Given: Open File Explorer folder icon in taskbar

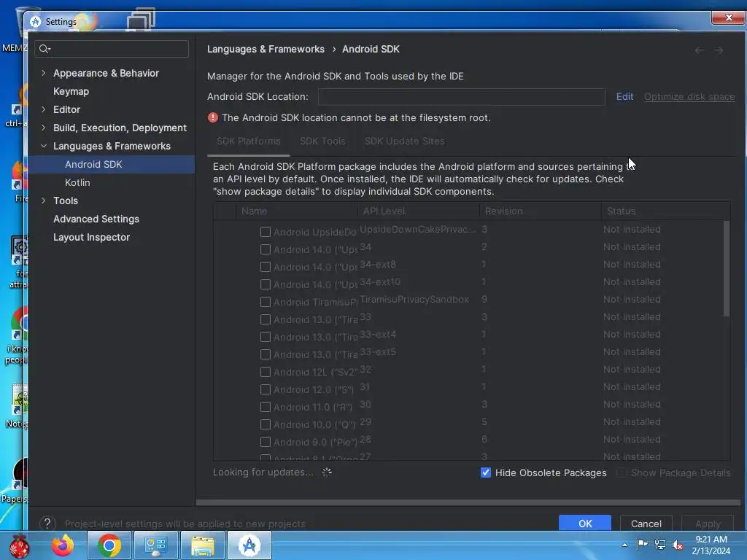Looking at the screenshot, I should tap(203, 545).
